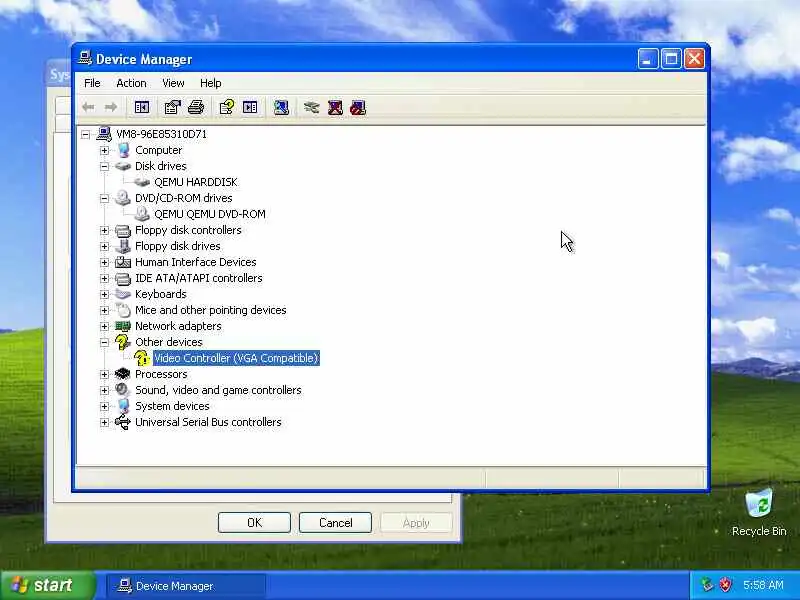Click the Network adapters card icon
The image size is (800, 600).
tap(123, 327)
